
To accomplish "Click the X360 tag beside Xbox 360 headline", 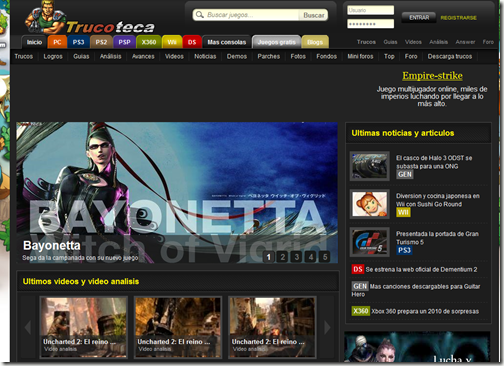I will [x=361, y=311].
